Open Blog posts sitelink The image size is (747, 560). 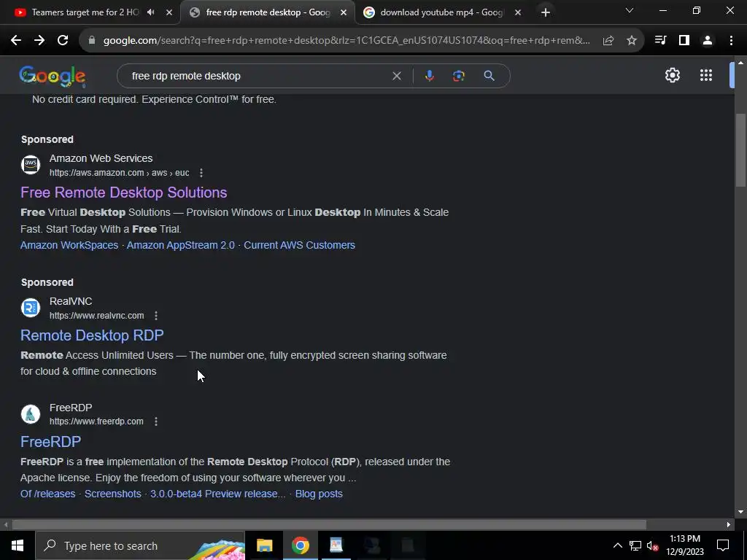(x=319, y=494)
